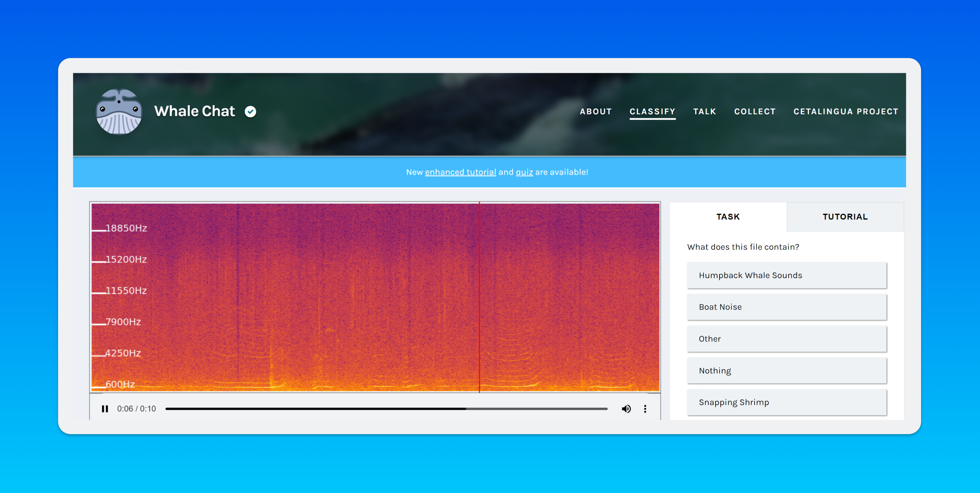Screen dimensions: 980x493
Task: Click the red playhead line in spectrogram
Action: point(479,297)
